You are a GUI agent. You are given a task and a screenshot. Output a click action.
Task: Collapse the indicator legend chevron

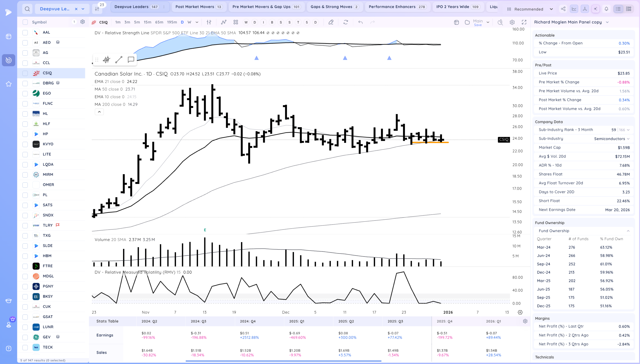[99, 112]
